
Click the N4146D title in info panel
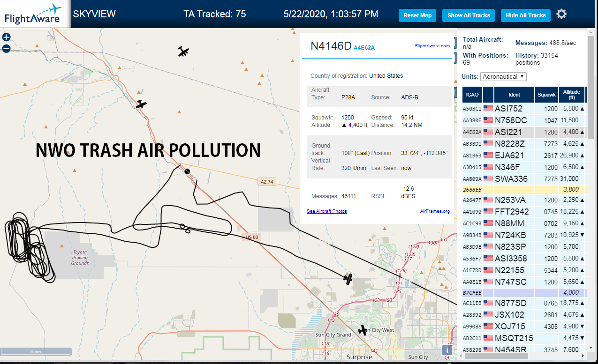(x=331, y=46)
